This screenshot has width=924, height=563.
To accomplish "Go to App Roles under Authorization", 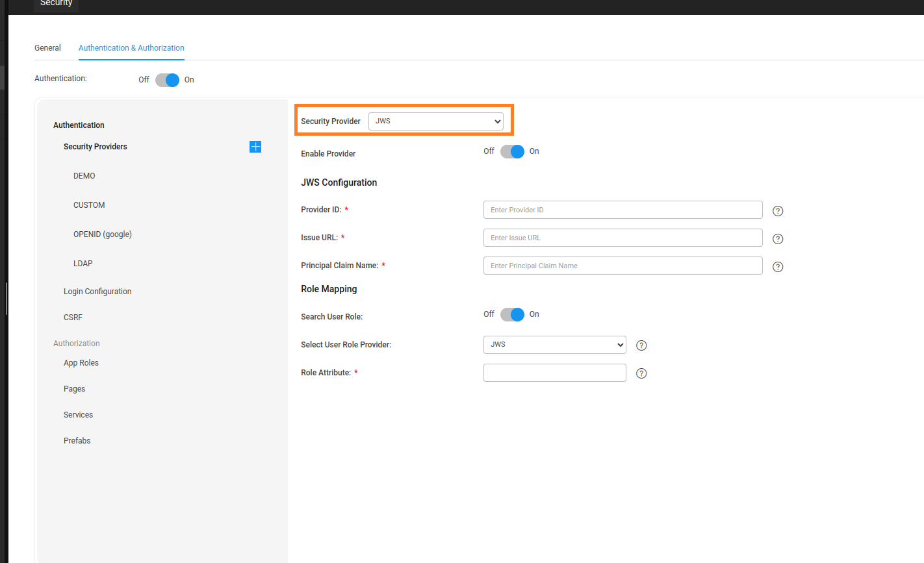I will (81, 363).
